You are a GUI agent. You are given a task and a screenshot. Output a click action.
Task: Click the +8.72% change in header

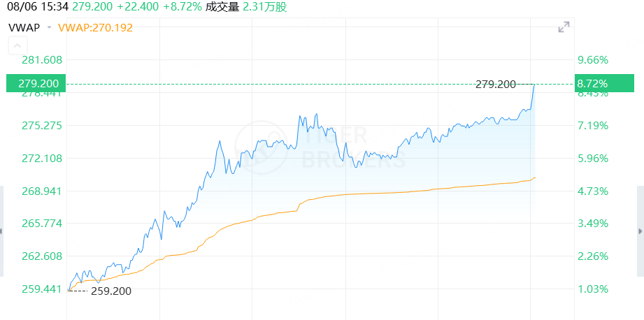click(x=182, y=6)
